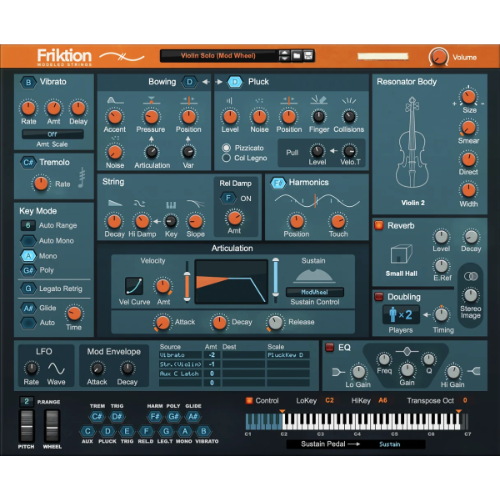The width and height of the screenshot is (500, 500).
Task: Click the B VIBRATO keyswitch hexagon
Action: pyautogui.click(x=204, y=431)
